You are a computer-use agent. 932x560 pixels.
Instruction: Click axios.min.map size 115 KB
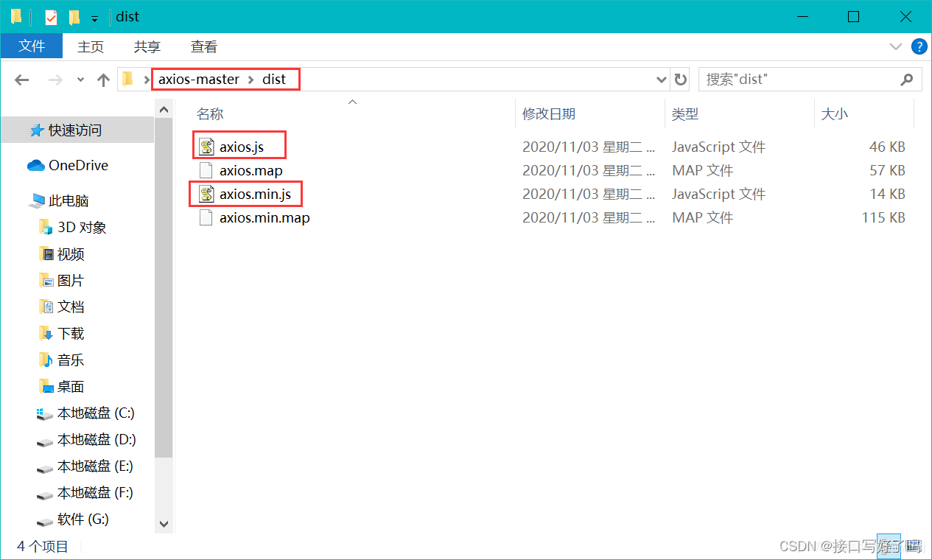883,217
